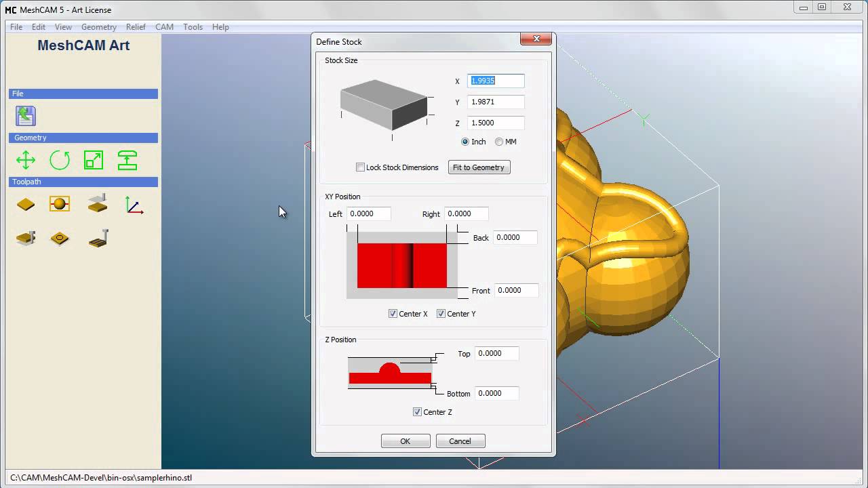Click the Set Max Depth cutter-over-block icon
This screenshot has height=488, width=868.
coord(98,203)
